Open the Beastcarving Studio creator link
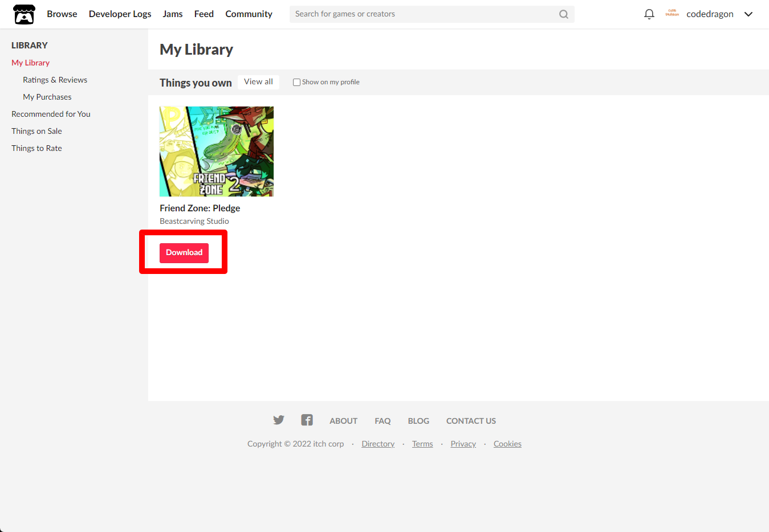This screenshot has height=532, width=769. pos(194,221)
